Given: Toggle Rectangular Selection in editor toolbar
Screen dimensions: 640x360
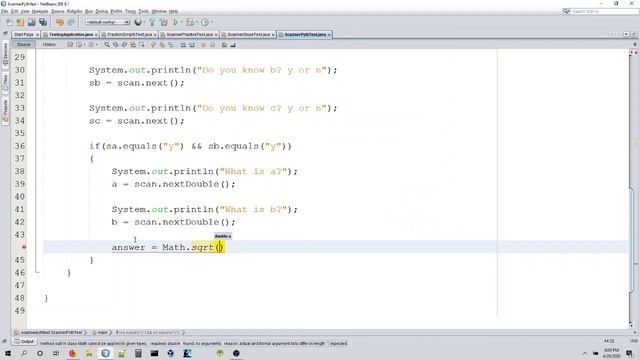Looking at the screenshot, I should pos(142,44).
